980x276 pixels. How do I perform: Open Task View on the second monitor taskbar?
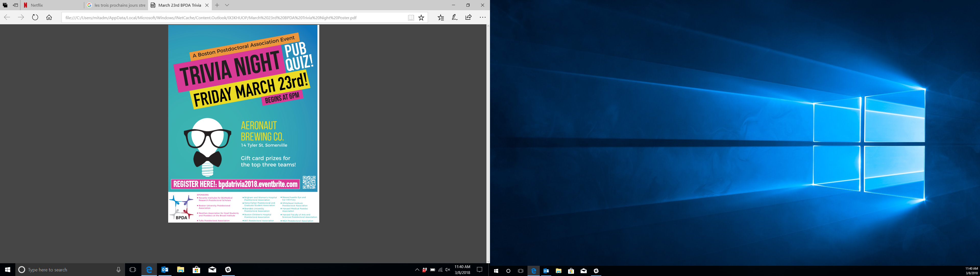tap(521, 271)
